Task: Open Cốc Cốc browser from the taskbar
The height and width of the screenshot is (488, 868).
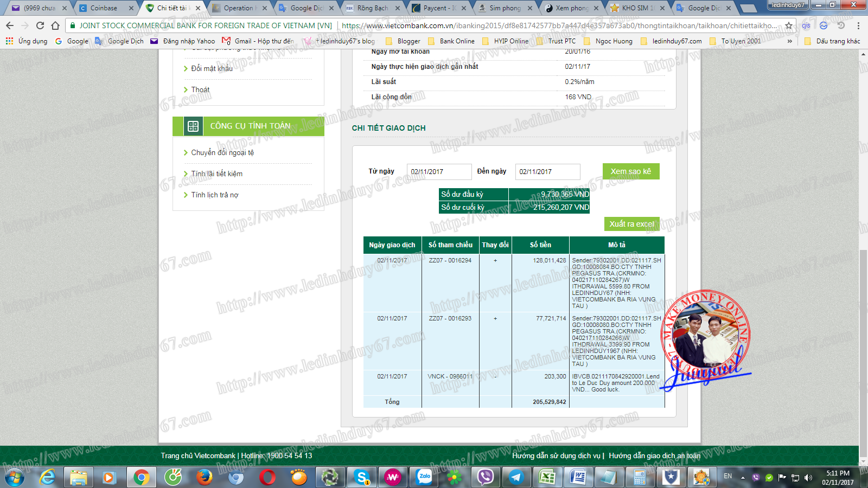Action: (173, 478)
